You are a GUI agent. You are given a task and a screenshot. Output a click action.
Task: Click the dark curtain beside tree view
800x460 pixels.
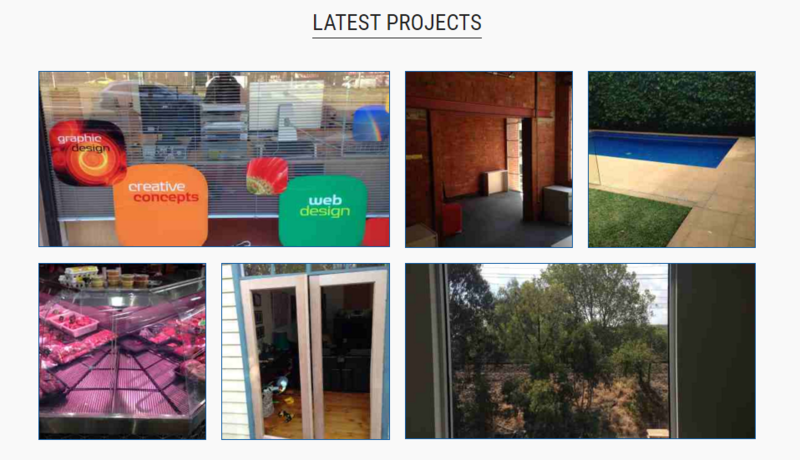point(716,351)
